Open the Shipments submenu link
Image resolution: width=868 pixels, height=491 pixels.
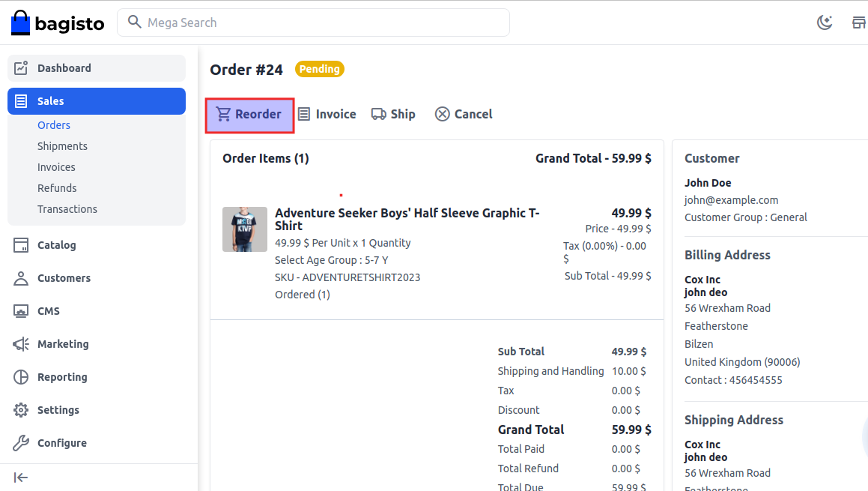pos(62,146)
